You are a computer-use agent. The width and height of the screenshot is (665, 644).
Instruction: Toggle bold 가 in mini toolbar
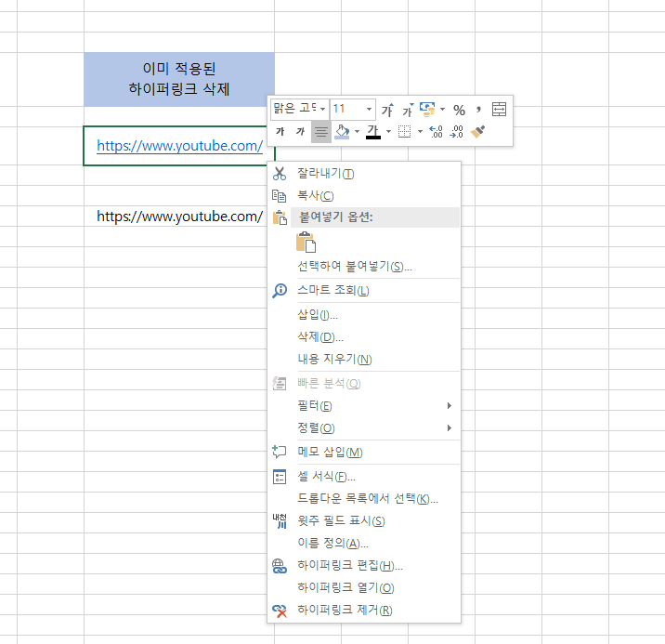[x=280, y=132]
